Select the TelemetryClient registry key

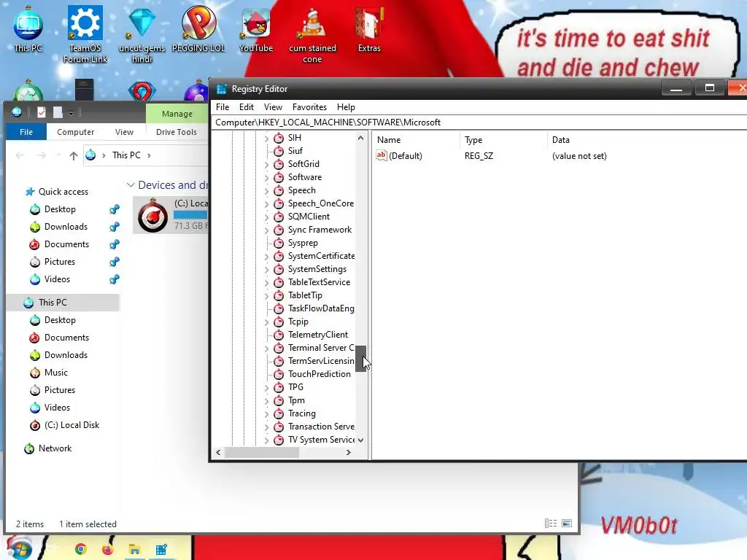[x=318, y=335]
